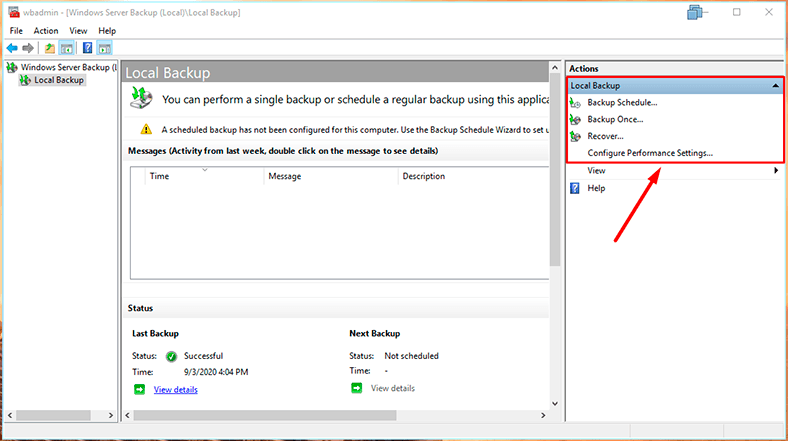Screen dimensions: 788x441
Task: Click the Help icon in Actions pane
Action: pyautogui.click(x=575, y=188)
